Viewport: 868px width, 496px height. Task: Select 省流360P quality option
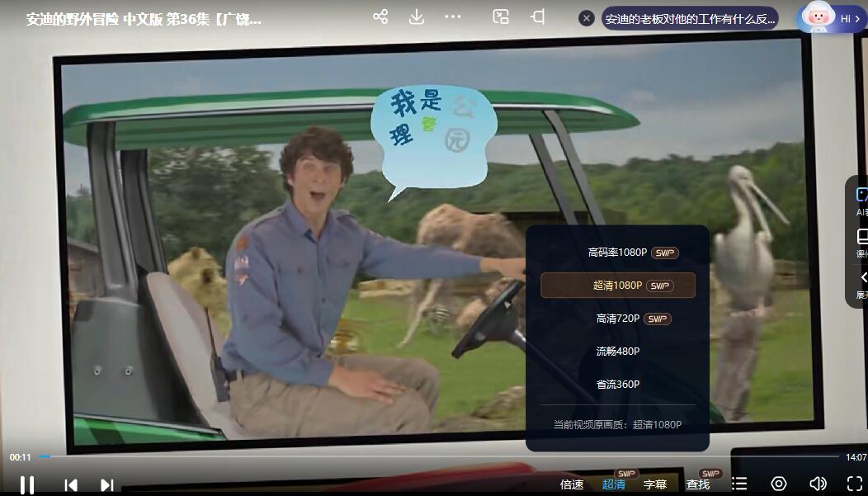click(x=618, y=385)
